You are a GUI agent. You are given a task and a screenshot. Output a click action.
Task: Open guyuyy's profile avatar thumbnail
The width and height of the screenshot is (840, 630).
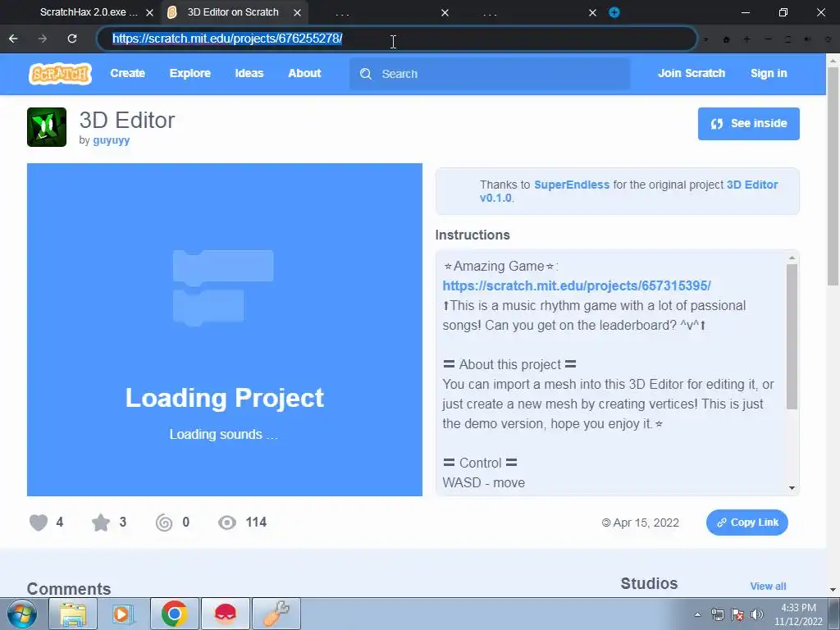[x=47, y=127]
